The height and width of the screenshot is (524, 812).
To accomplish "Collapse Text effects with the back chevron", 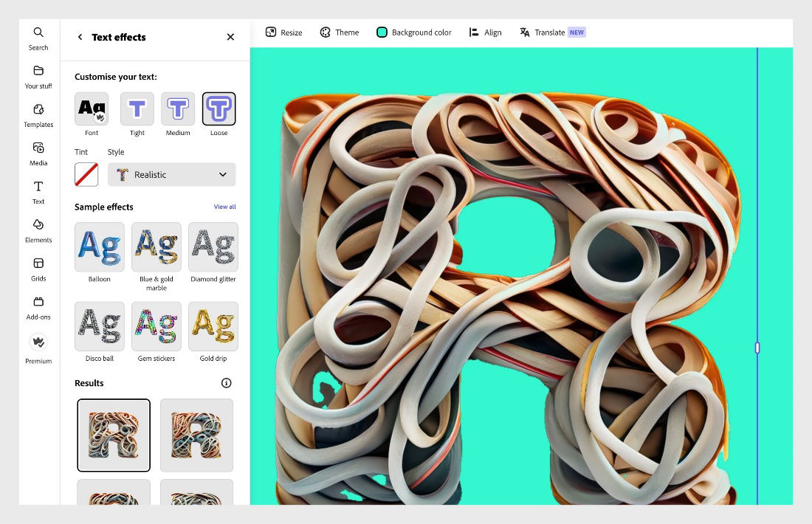I will (79, 37).
